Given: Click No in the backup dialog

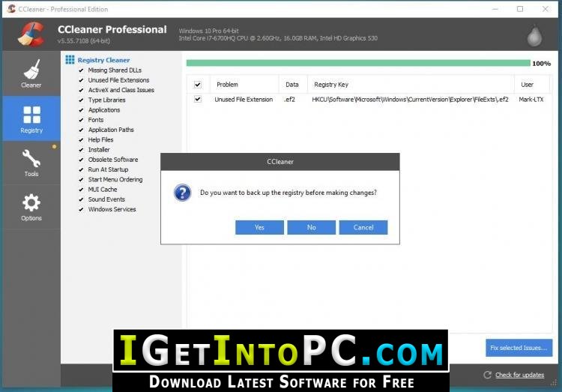Looking at the screenshot, I should (x=312, y=227).
